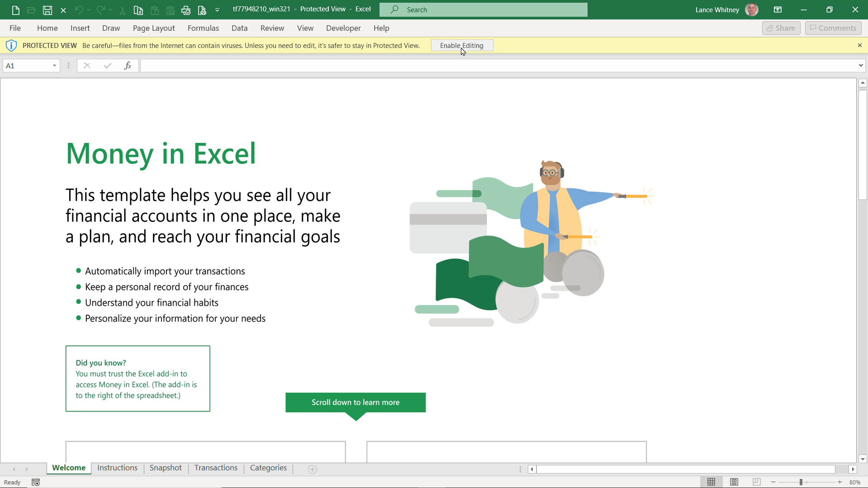Open the Formulas ribbon tab
Screen dimensions: 868x488
[203, 28]
